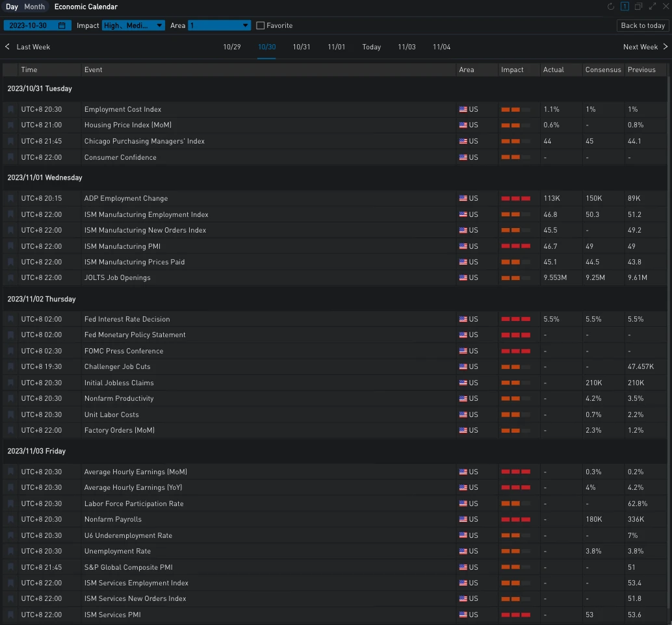Bookmark the ADP Employment Change event
672x625 pixels.
(x=10, y=199)
